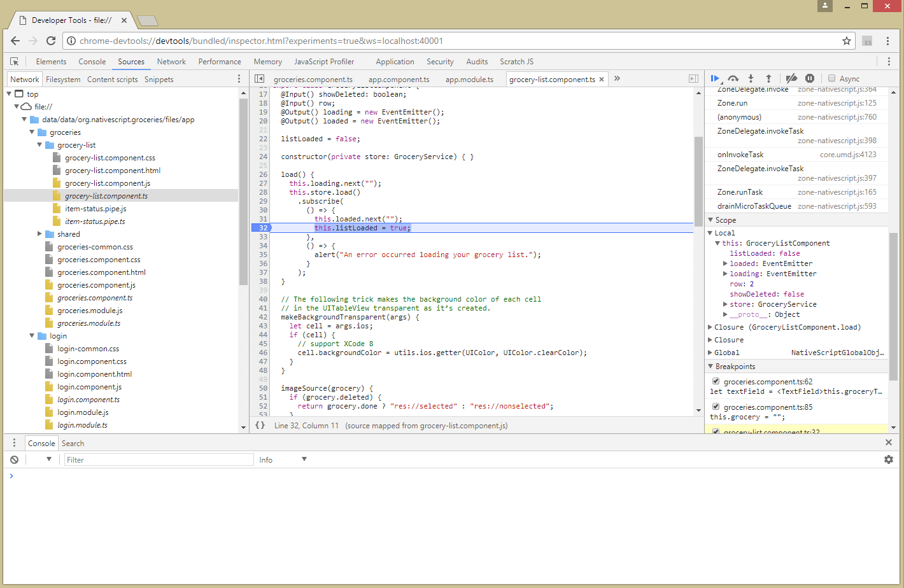
Task: Select element inspect tool icon
Action: pos(15,62)
